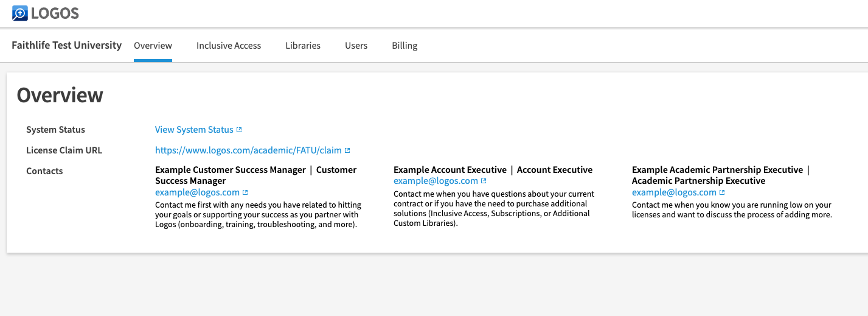Click external-link icon beside View System Status

click(x=239, y=130)
